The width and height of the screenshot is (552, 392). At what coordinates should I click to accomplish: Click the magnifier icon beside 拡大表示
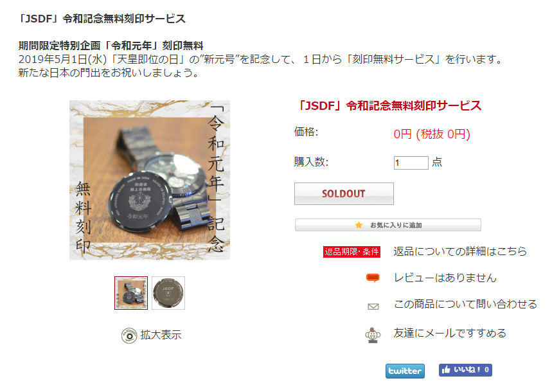[129, 335]
